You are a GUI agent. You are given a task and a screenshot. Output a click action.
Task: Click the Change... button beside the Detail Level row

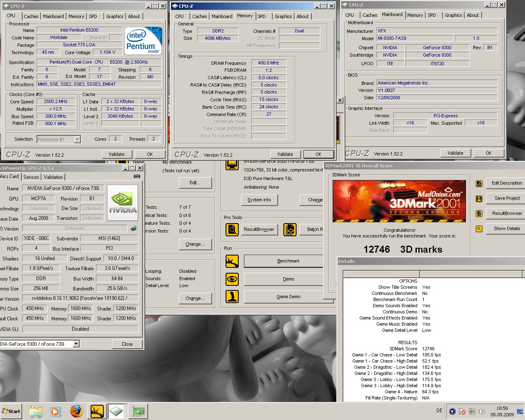click(195, 298)
